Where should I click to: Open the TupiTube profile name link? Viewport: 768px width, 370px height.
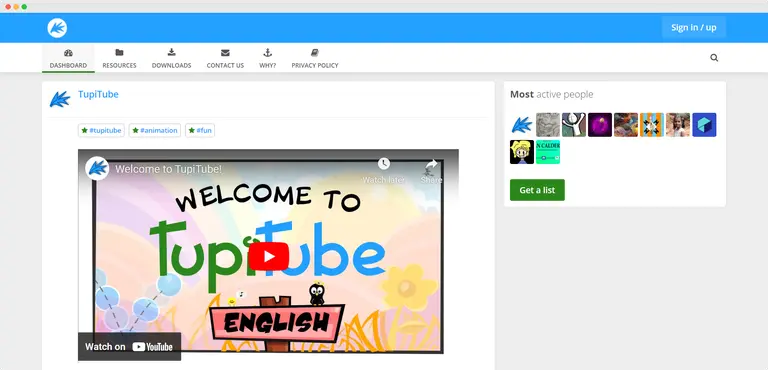[98, 94]
